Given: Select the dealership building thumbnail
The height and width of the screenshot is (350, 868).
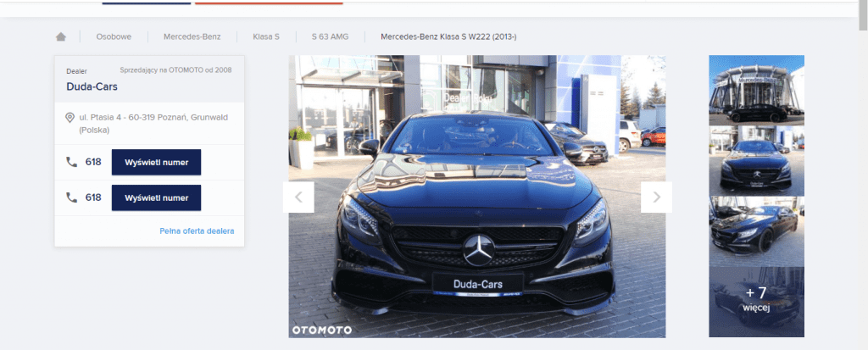Looking at the screenshot, I should pos(756,90).
